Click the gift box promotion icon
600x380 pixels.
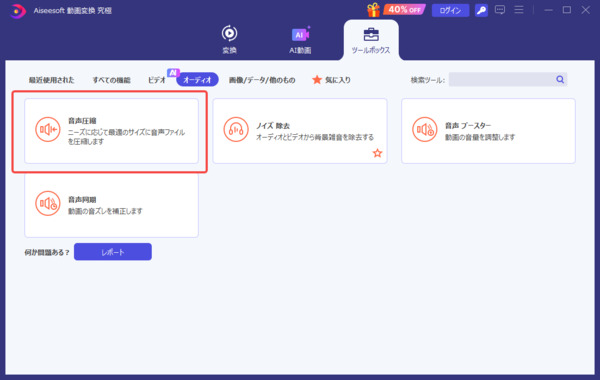(373, 10)
